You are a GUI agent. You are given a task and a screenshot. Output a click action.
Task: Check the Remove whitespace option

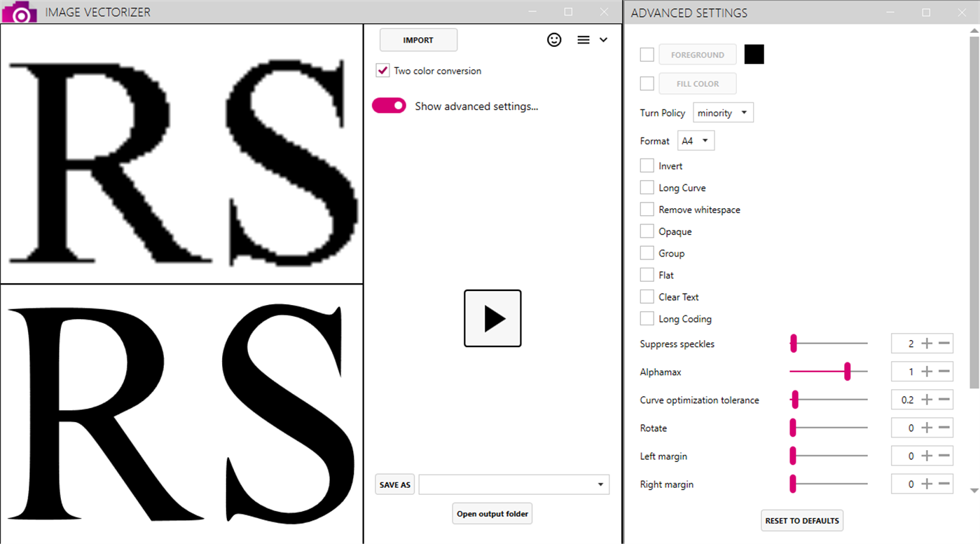click(647, 209)
